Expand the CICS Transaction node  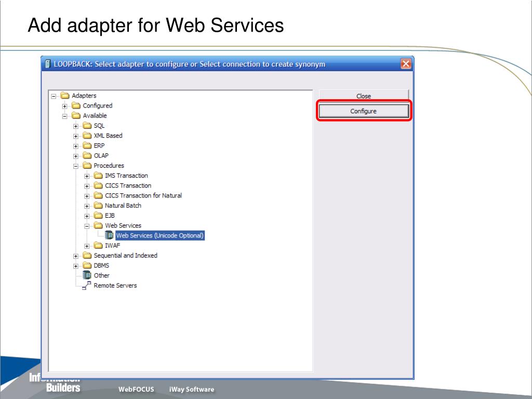point(87,186)
